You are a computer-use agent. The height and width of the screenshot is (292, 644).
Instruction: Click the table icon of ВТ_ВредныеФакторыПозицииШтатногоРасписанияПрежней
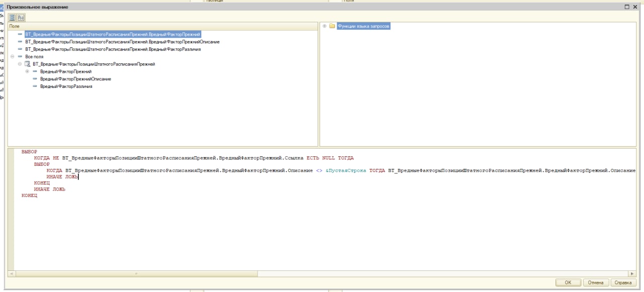click(x=28, y=64)
